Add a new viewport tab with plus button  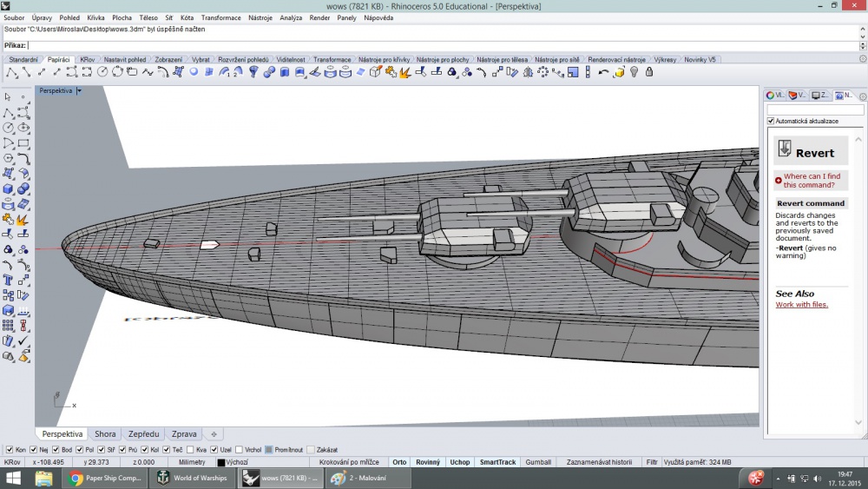tap(214, 434)
